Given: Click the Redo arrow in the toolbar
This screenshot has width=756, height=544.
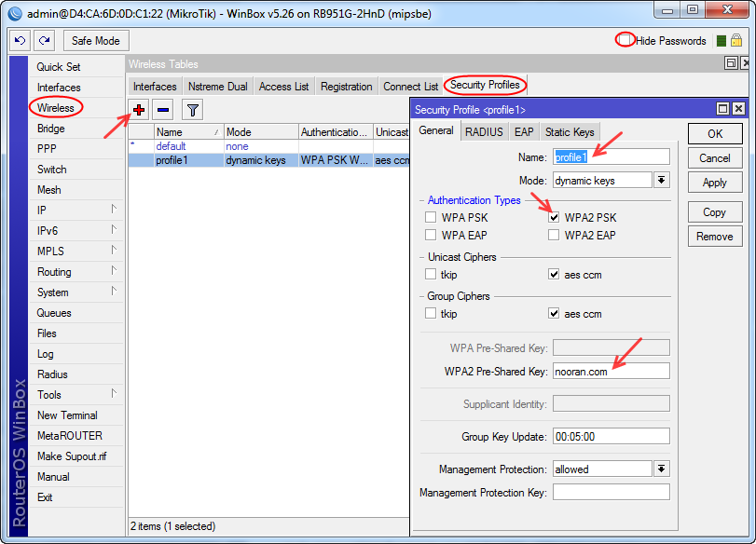Looking at the screenshot, I should click(45, 40).
